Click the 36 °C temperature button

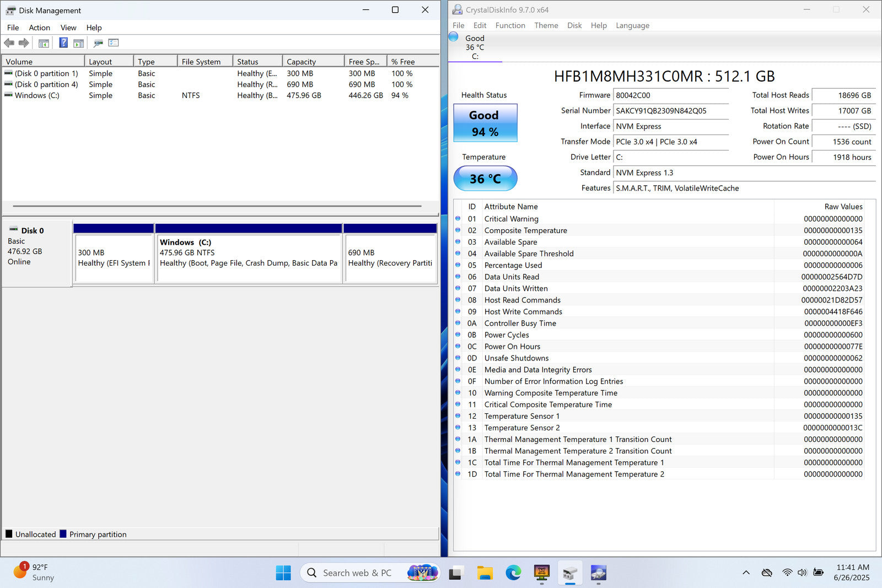(x=485, y=179)
